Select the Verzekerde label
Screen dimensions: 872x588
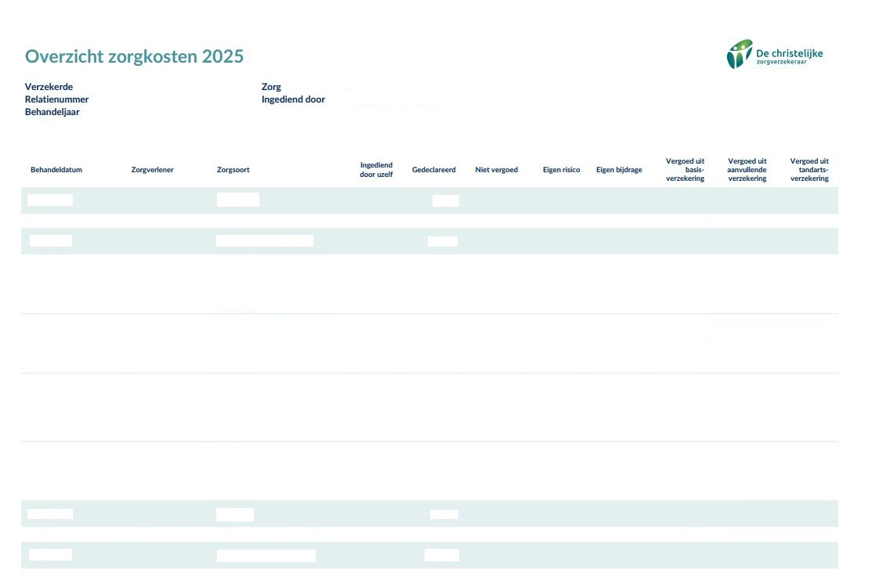pos(49,87)
